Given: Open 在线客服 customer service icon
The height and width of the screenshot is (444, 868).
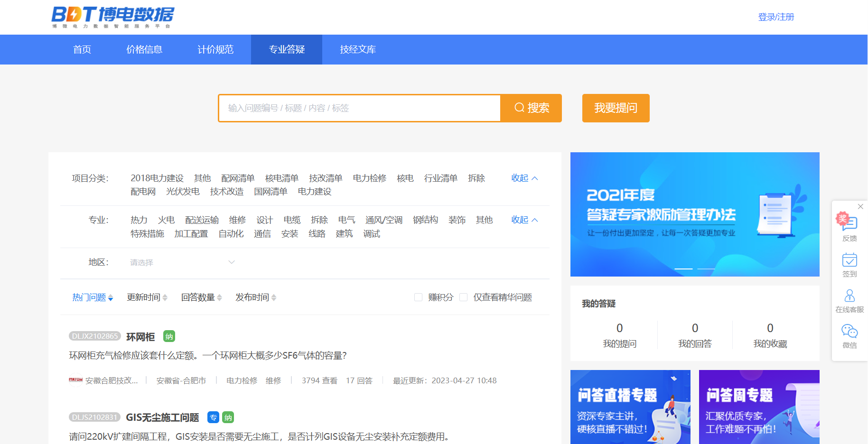Looking at the screenshot, I should (x=849, y=301).
